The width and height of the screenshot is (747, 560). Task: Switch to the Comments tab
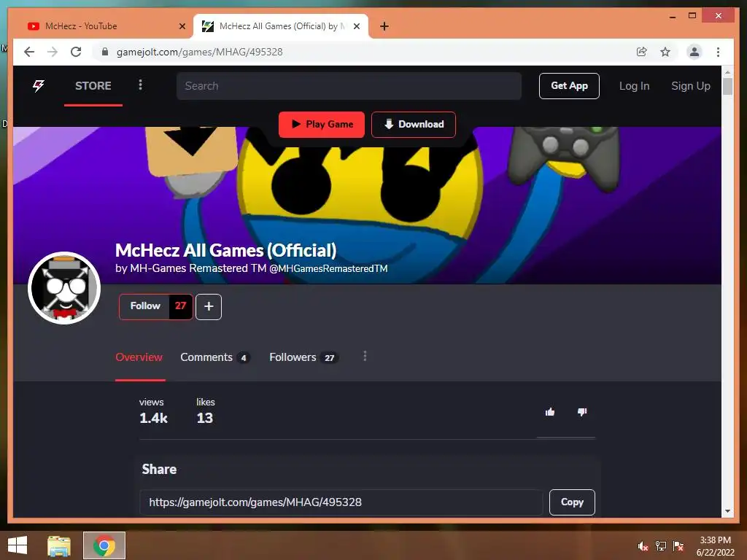click(x=215, y=357)
